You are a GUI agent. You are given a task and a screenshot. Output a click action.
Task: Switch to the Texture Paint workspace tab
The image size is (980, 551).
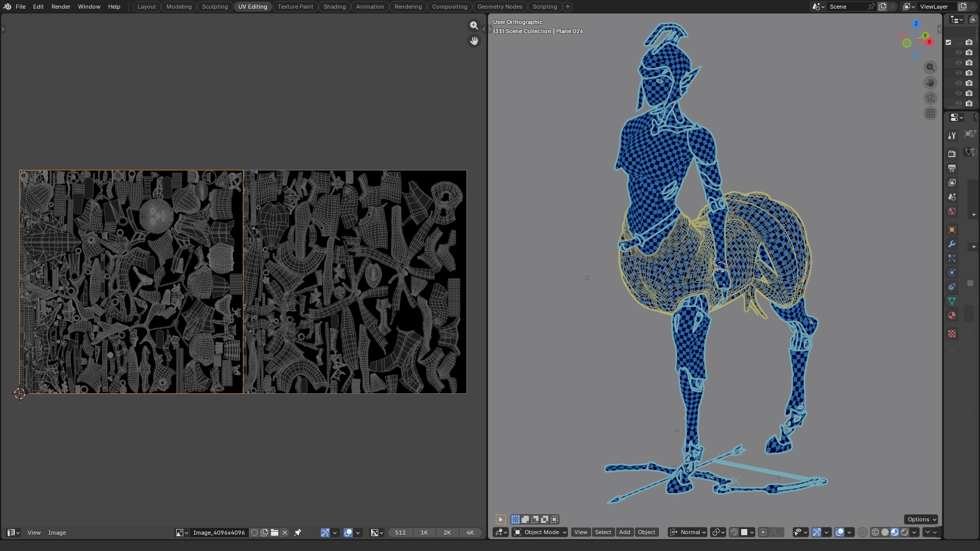(x=295, y=7)
